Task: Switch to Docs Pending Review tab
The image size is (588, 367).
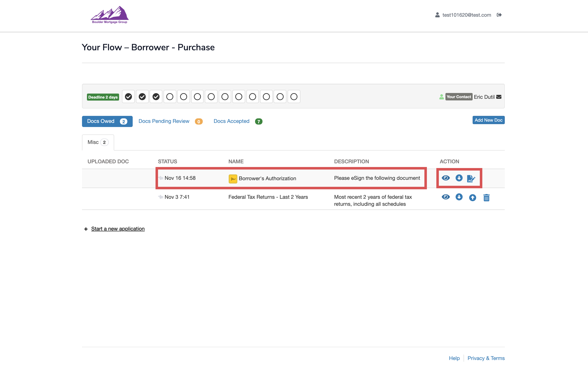Action: point(164,121)
